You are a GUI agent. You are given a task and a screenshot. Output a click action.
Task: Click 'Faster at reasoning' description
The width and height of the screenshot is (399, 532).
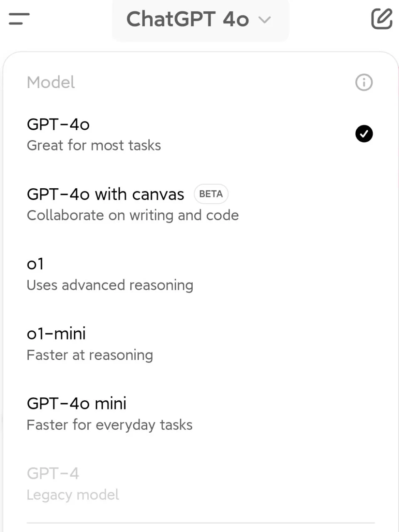tap(90, 355)
